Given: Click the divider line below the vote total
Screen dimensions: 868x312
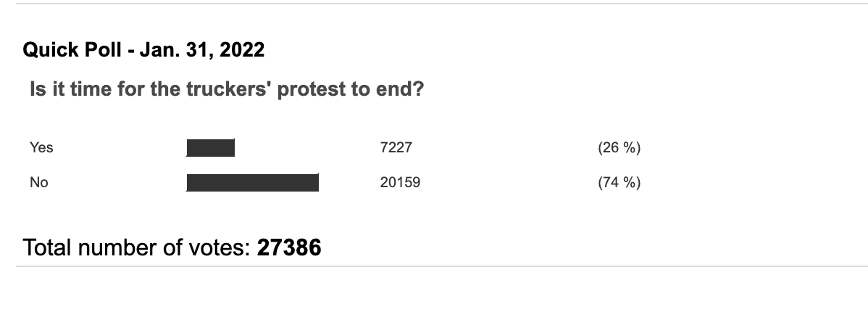Looking at the screenshot, I should point(434,266).
